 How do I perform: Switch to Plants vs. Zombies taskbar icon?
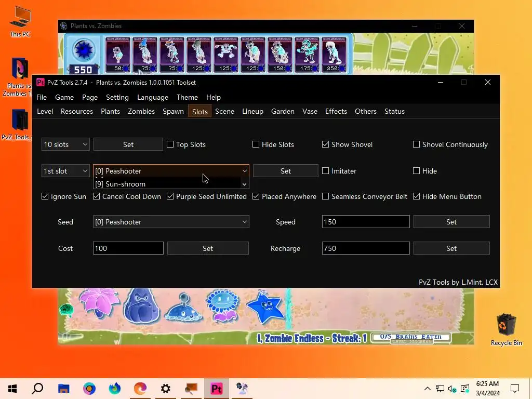[242, 389]
